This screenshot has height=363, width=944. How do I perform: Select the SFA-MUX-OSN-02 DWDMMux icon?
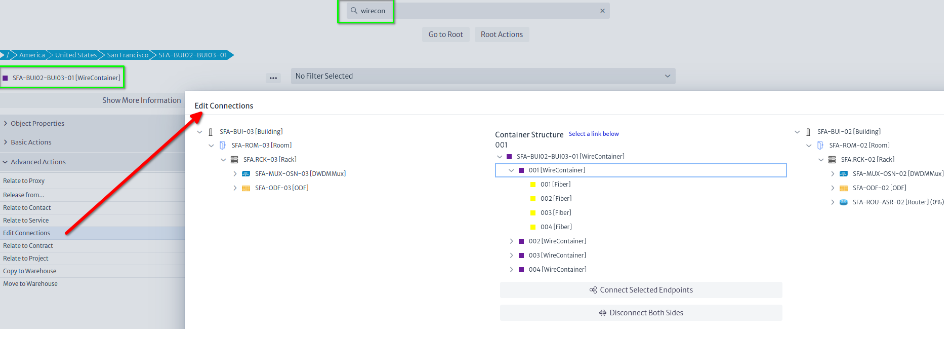pos(843,173)
